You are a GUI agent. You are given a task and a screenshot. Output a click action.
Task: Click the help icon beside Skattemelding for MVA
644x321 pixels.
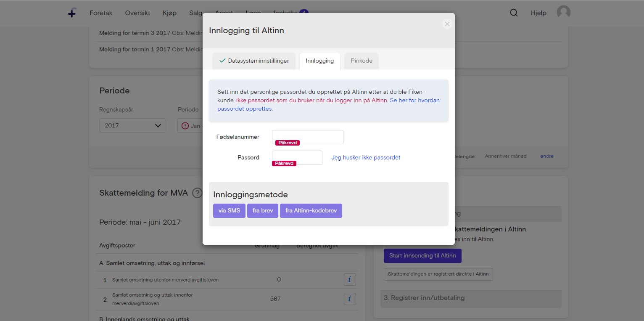(x=197, y=193)
